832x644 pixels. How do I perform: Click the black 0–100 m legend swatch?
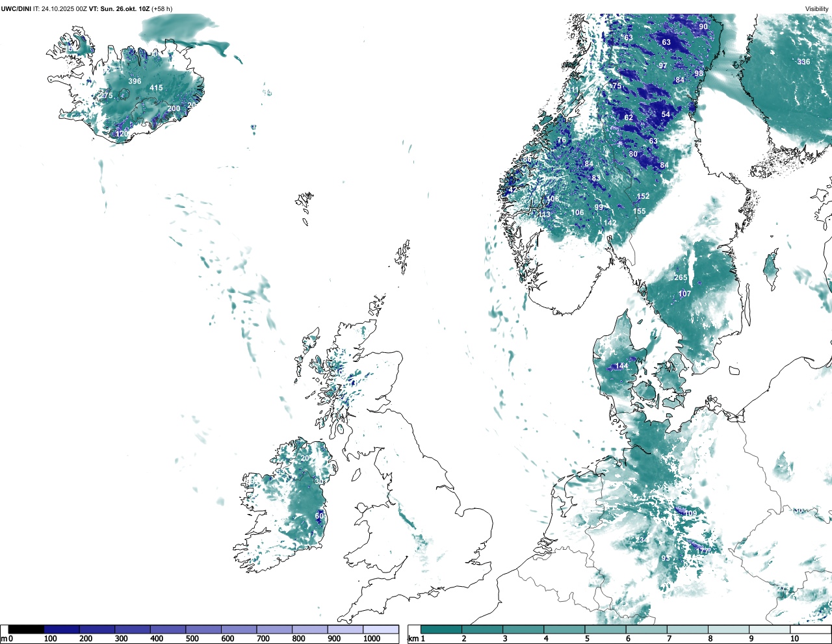click(27, 630)
